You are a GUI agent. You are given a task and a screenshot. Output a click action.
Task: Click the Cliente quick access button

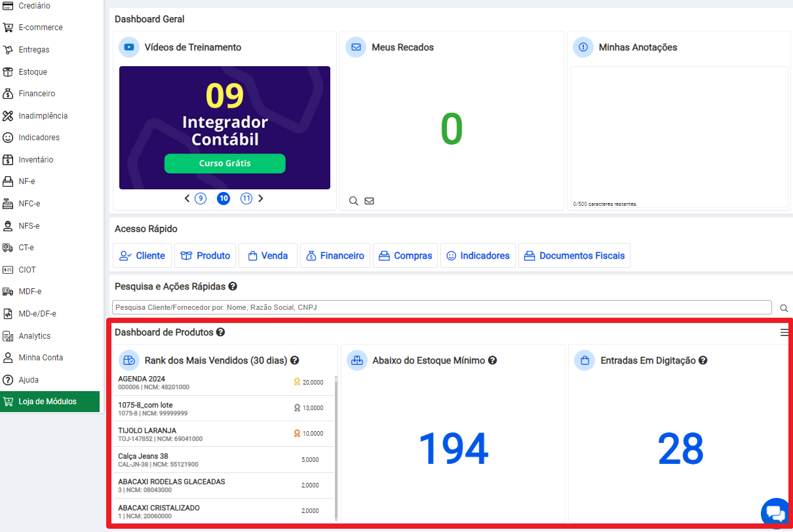click(142, 256)
